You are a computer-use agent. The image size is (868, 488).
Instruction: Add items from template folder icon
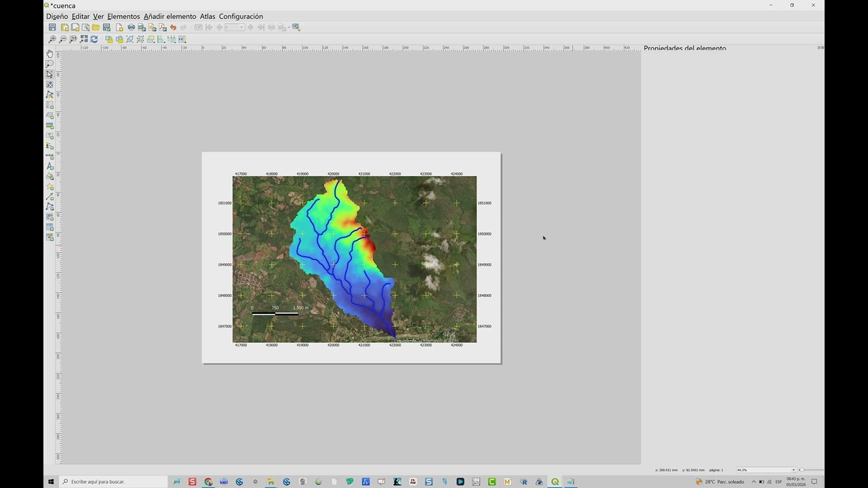[96, 27]
